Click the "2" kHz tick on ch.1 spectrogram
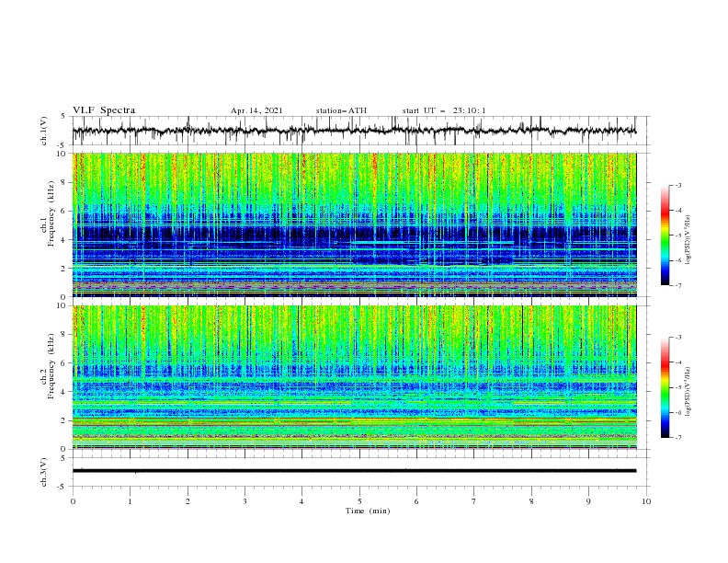This screenshot has height=563, width=728. (x=63, y=268)
